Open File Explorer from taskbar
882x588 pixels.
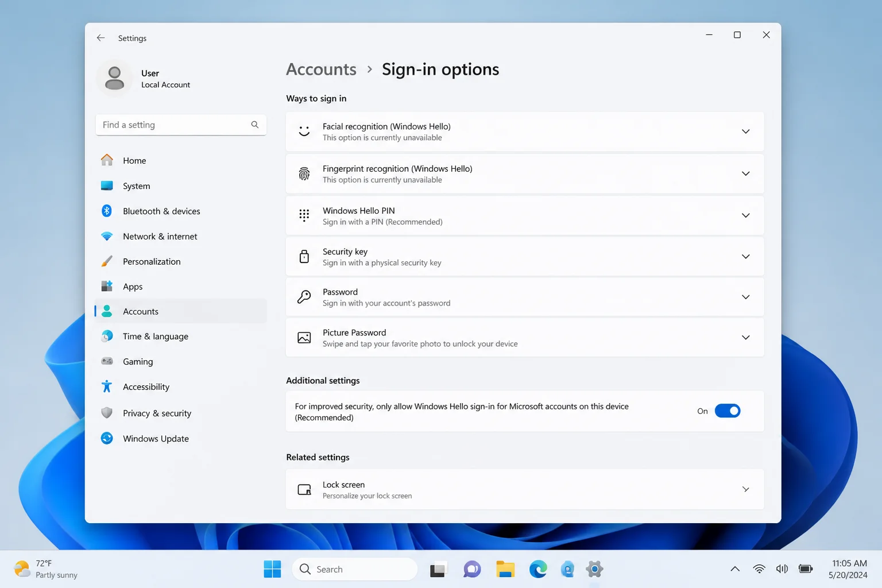coord(505,569)
